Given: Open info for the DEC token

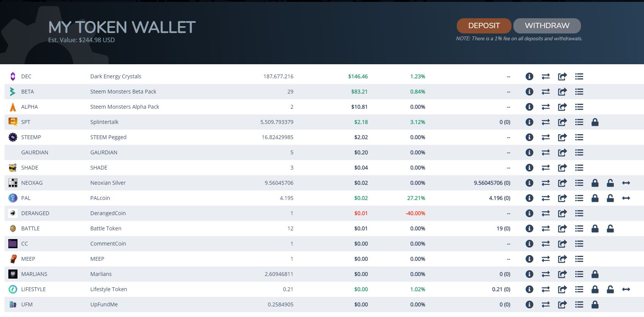Looking at the screenshot, I should pos(529,76).
